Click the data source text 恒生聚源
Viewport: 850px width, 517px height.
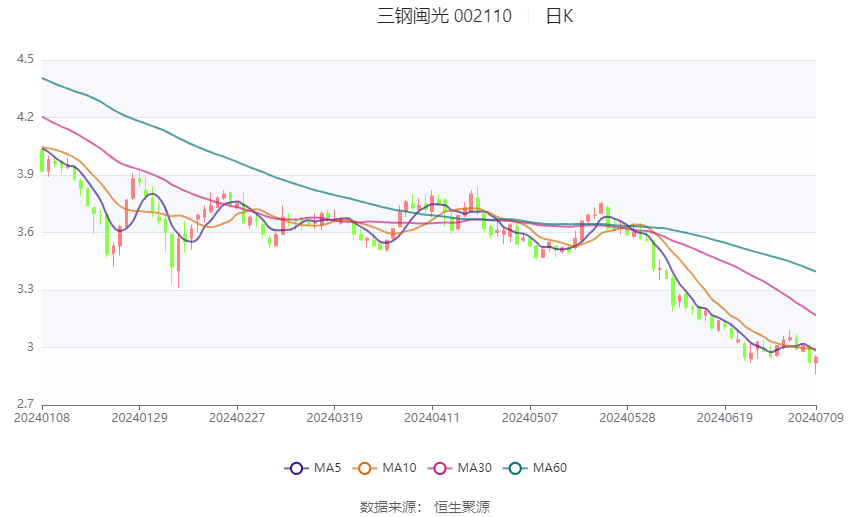(x=462, y=507)
